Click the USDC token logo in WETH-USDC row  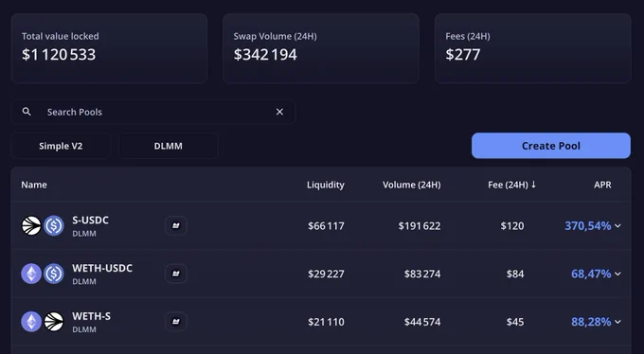(x=54, y=274)
